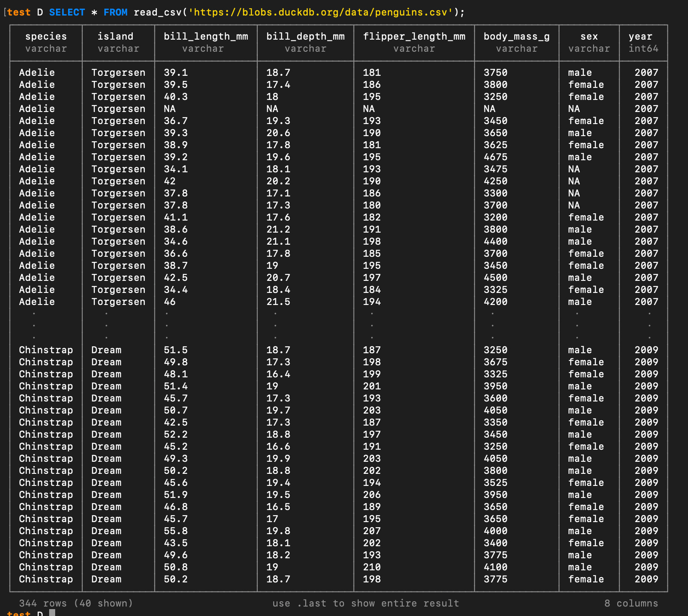Click bill length value 40.3
The width and height of the screenshot is (688, 616).
pyautogui.click(x=176, y=96)
